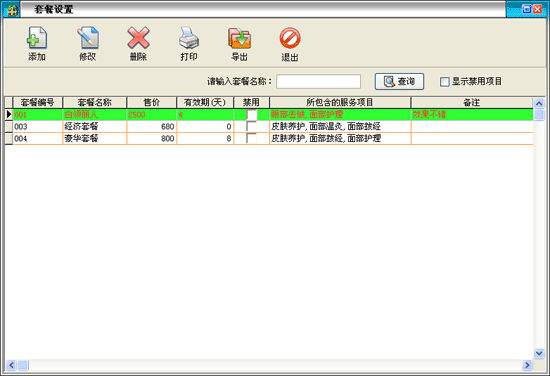This screenshot has height=376, width=550.
Task: Click the horizontal scrollbar left arrow
Action: pos(11,365)
